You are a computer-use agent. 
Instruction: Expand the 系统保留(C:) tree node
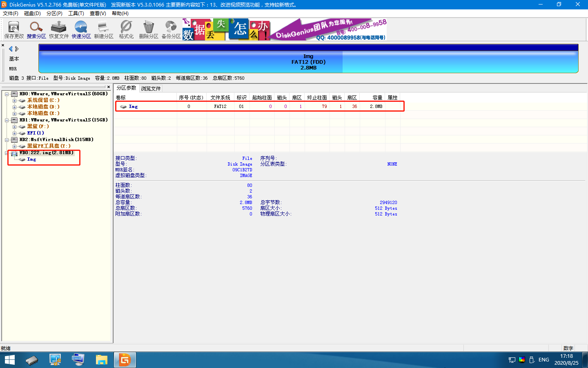click(14, 101)
